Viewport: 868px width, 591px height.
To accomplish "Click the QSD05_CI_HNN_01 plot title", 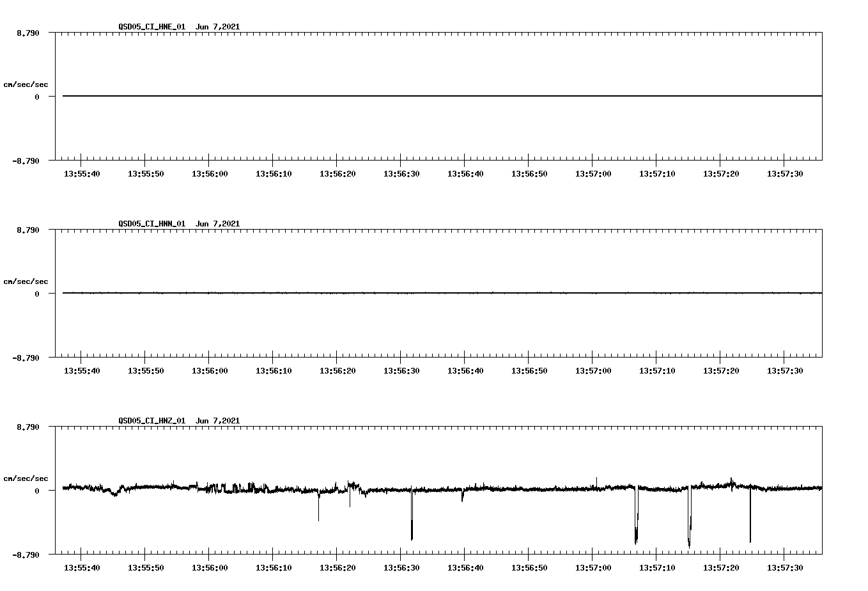I will pyautogui.click(x=152, y=224).
